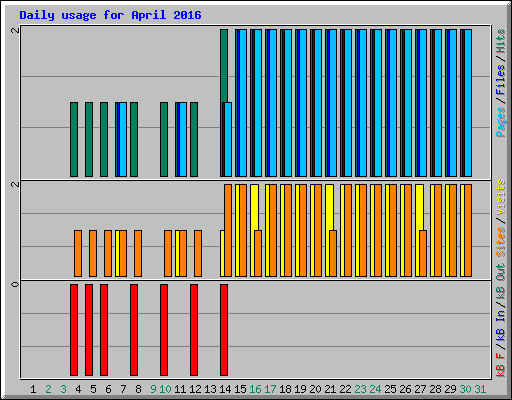The width and height of the screenshot is (512, 400).
Task: Select day label 14 on the x-axis
Action: (x=225, y=389)
